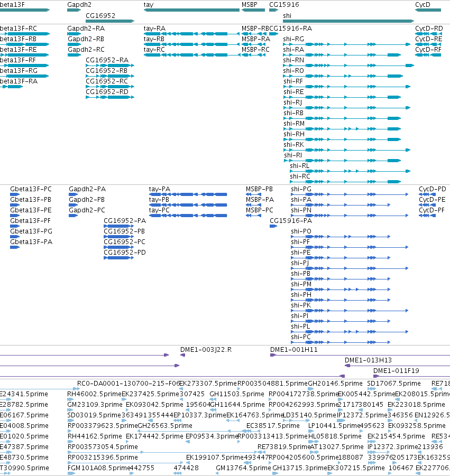Screen dimensions: 450x476
Task: Click the tay-PA protein label
Action: 159,189
